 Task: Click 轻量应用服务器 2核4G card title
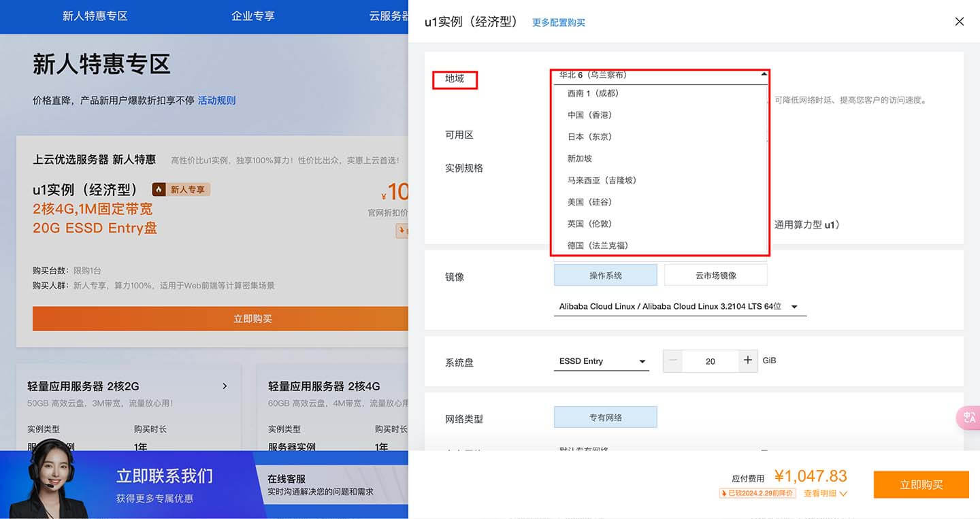(x=324, y=386)
